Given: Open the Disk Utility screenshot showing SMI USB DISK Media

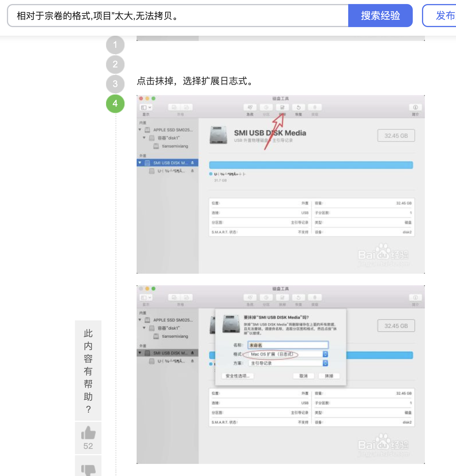Looking at the screenshot, I should pyautogui.click(x=281, y=184).
